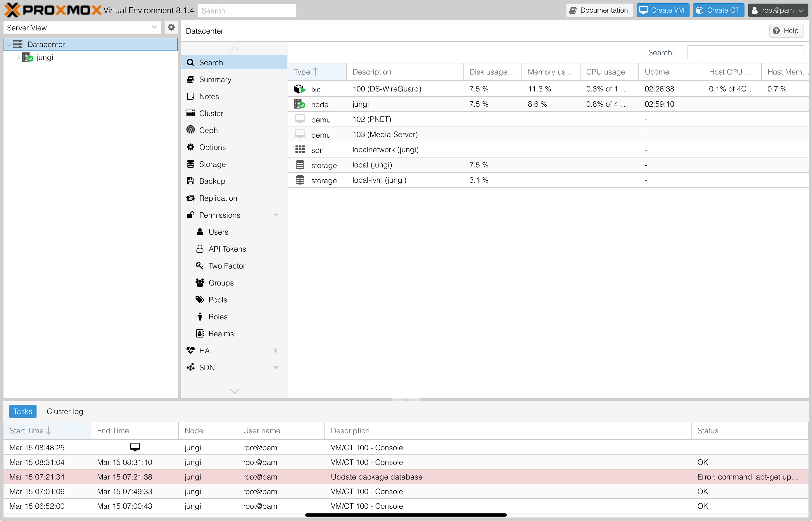This screenshot has height=521, width=812.
Task: Click the Backup floppy disk icon
Action: [191, 181]
